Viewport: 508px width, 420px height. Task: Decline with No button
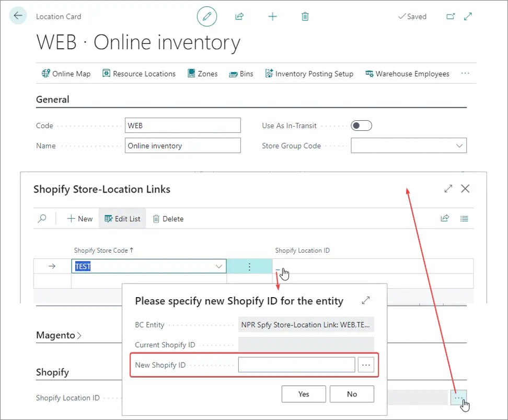coord(352,394)
